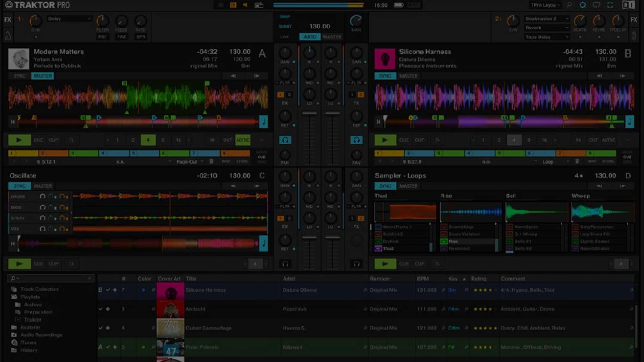Screen dimensions: 644x362
Task: Toggle the mixer layout icon top right
Action: (x=629, y=5)
